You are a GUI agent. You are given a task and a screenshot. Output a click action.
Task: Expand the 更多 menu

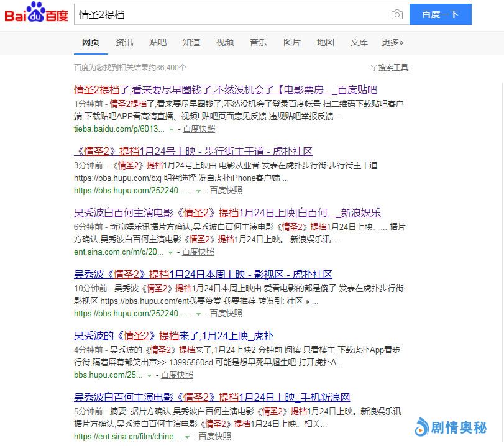(x=392, y=42)
